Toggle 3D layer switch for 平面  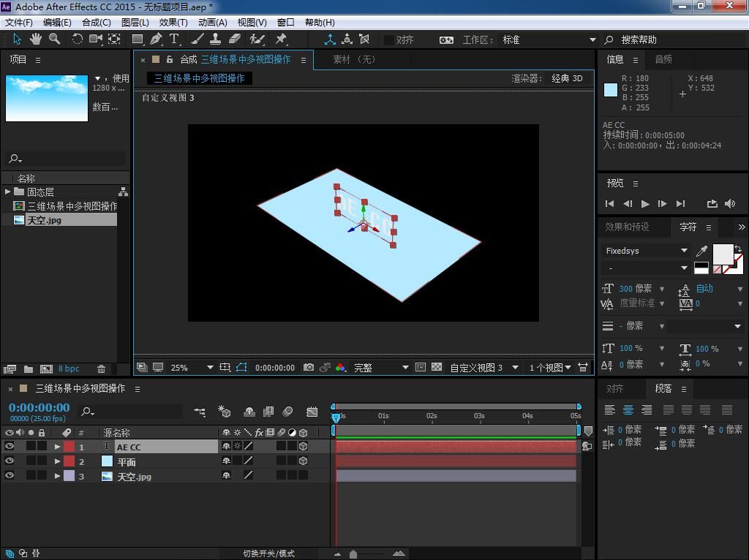coord(303,461)
